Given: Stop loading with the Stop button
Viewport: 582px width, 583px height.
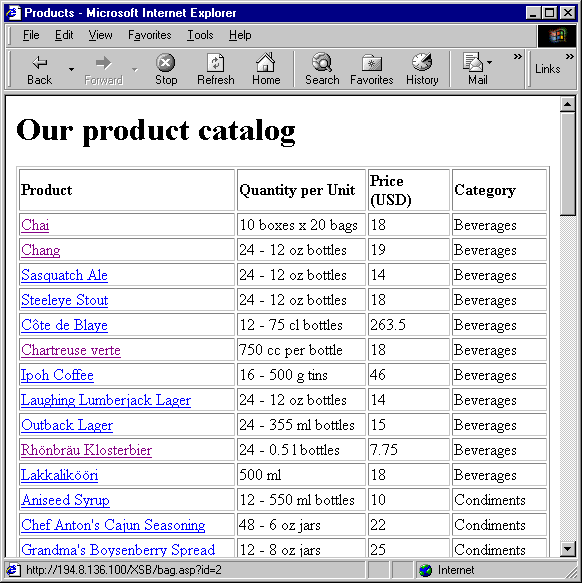Looking at the screenshot, I should (166, 70).
